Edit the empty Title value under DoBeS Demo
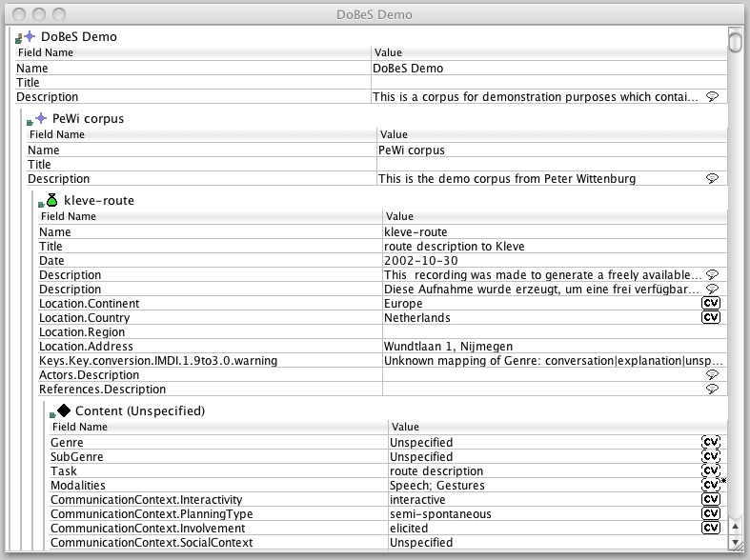The image size is (750, 560). pos(549,83)
